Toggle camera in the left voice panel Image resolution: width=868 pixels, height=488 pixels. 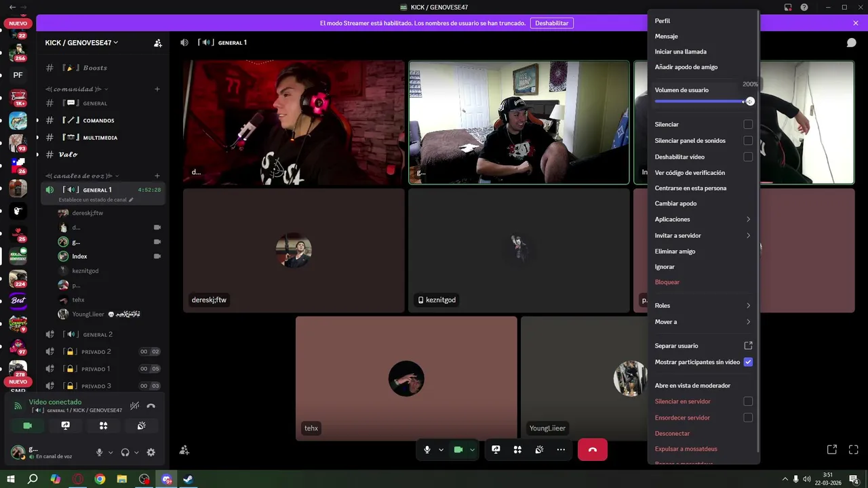[27, 426]
